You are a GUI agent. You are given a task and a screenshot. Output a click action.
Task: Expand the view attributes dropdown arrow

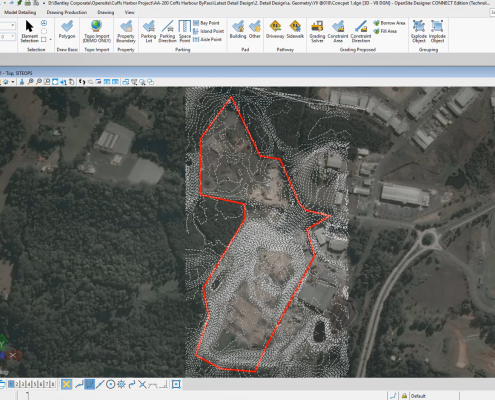pyautogui.click(x=13, y=82)
